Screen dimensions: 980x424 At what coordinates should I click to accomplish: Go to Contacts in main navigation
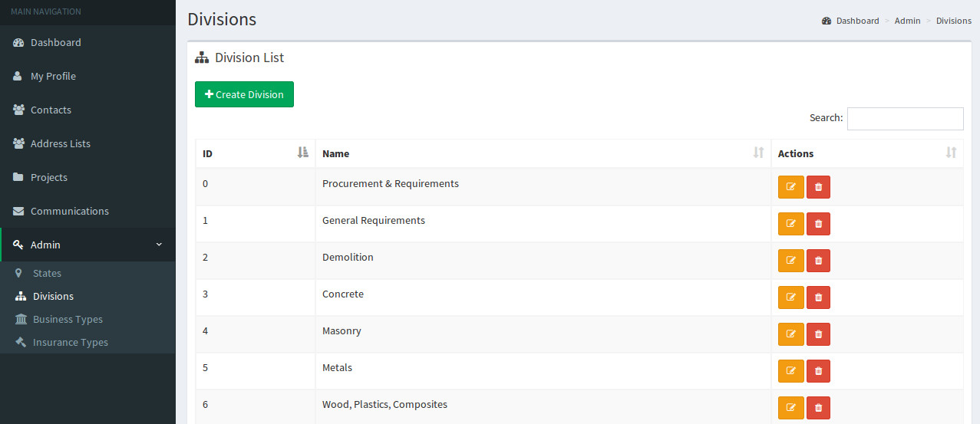(x=51, y=110)
